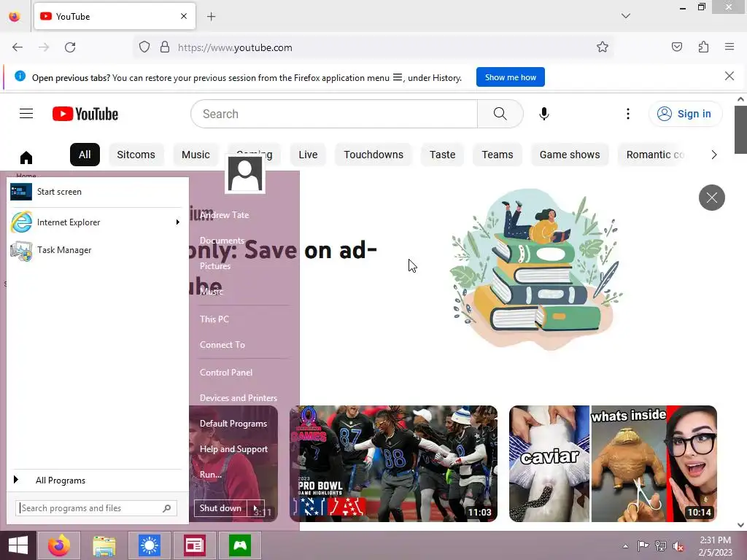Select the All filter chip
This screenshot has height=560, width=747.
85,155
